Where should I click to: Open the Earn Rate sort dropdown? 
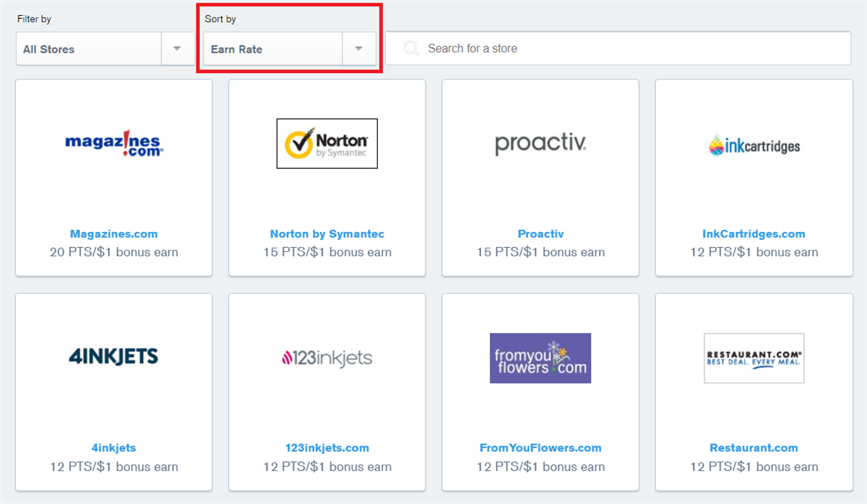pyautogui.click(x=290, y=49)
